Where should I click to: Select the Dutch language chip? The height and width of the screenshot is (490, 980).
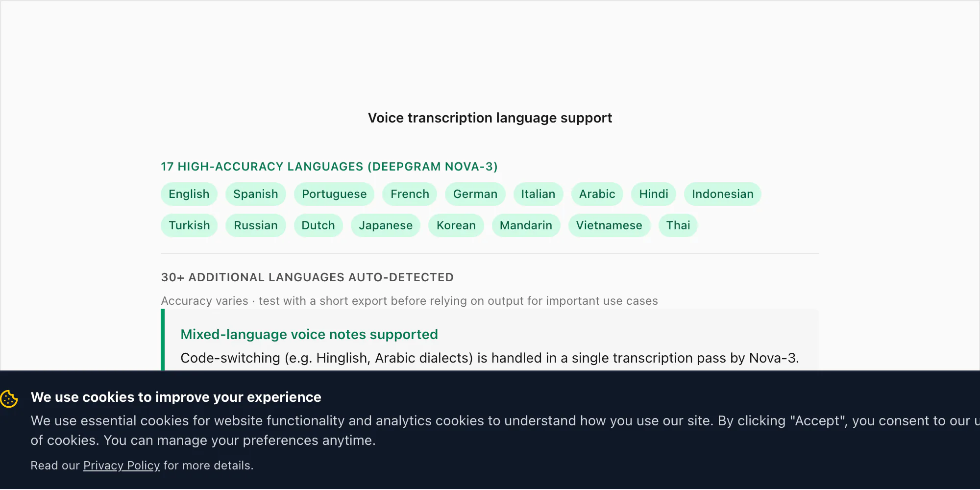coord(318,225)
